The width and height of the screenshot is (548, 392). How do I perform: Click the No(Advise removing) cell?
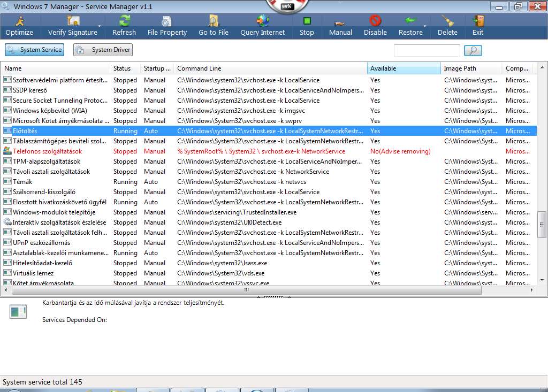tap(400, 151)
